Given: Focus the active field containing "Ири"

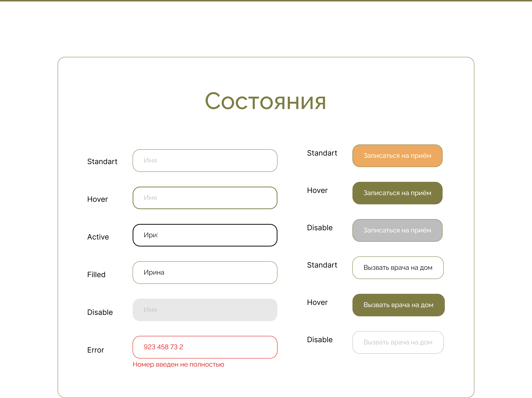Looking at the screenshot, I should click(x=205, y=235).
